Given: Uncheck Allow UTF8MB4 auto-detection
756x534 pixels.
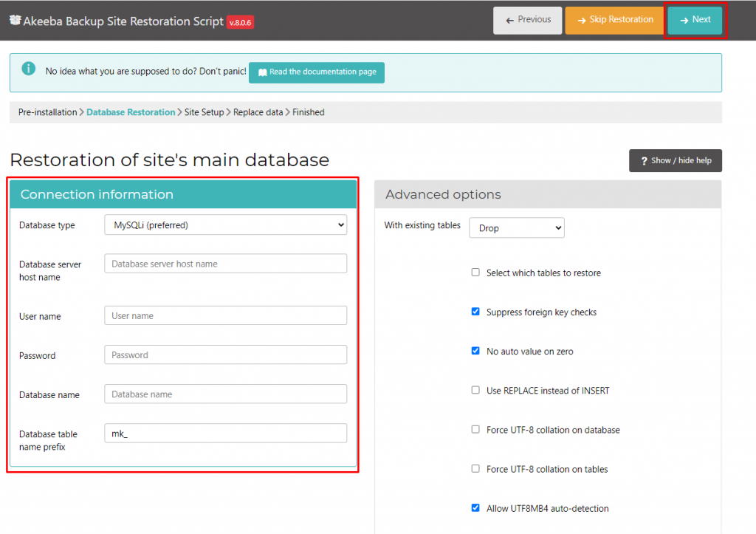Looking at the screenshot, I should (475, 507).
